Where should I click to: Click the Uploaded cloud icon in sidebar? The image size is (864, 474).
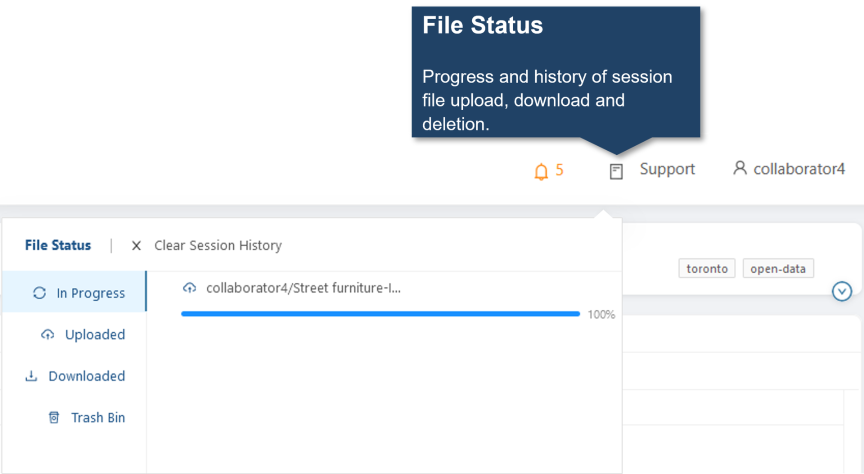tap(48, 335)
